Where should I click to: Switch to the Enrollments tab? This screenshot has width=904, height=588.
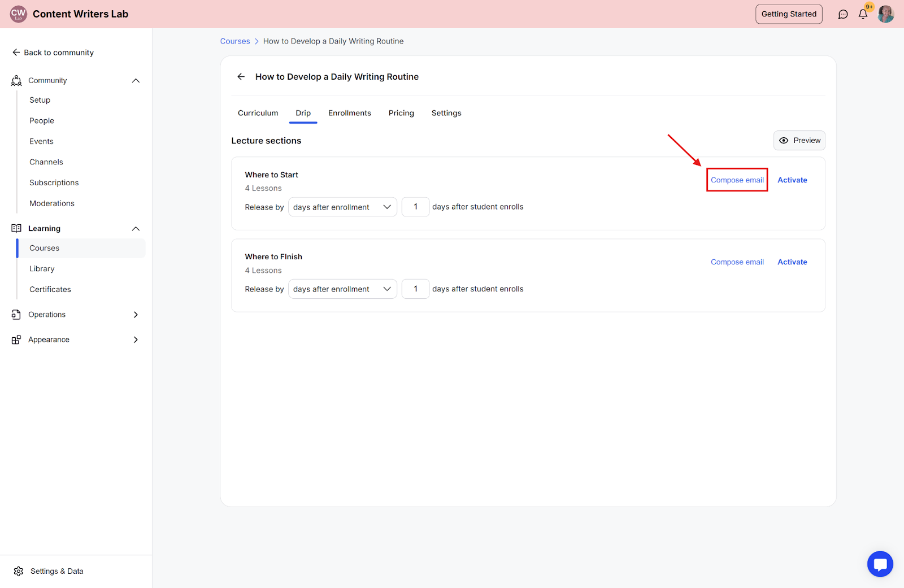click(x=349, y=113)
